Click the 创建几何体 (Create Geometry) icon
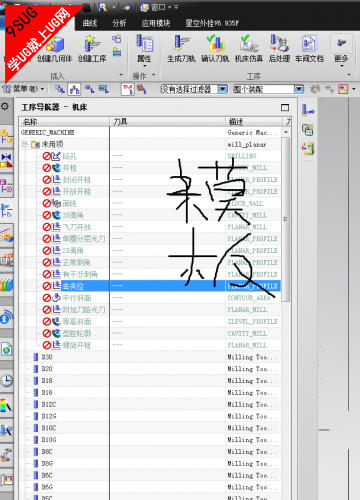This screenshot has height=500, width=360. [x=55, y=49]
